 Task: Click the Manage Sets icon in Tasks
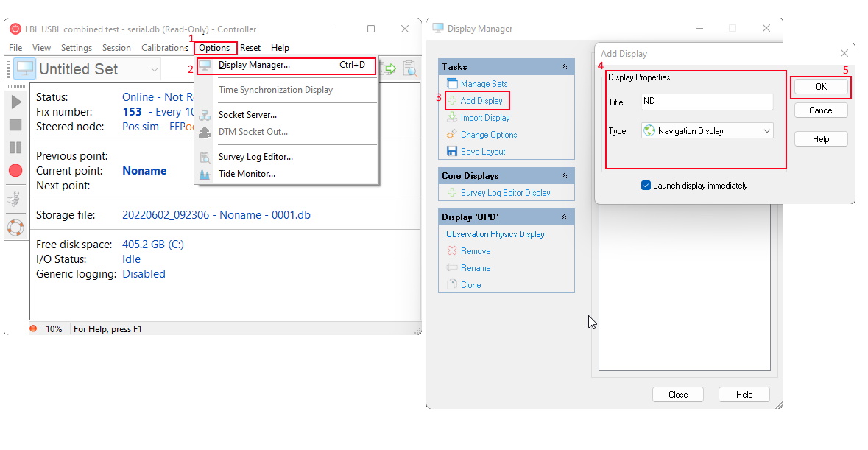(x=452, y=83)
